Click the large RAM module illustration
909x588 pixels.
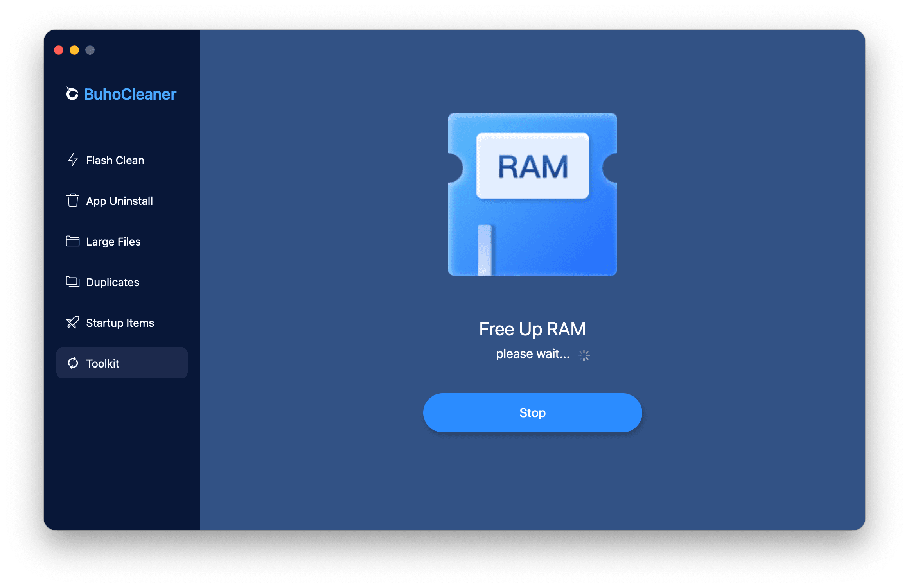click(x=532, y=194)
